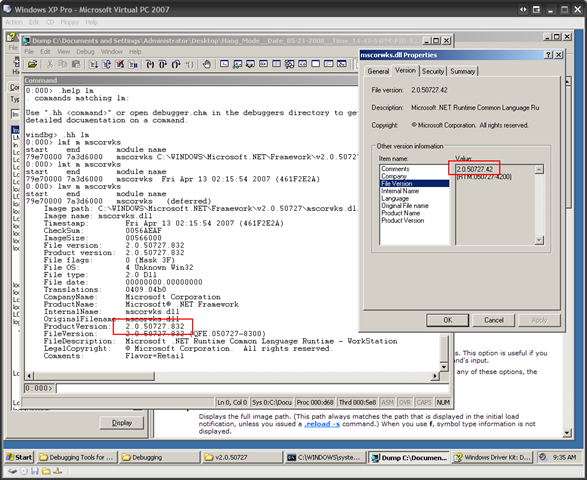Click the Copy icon in WinDbg toolbar

pyautogui.click(x=63, y=64)
